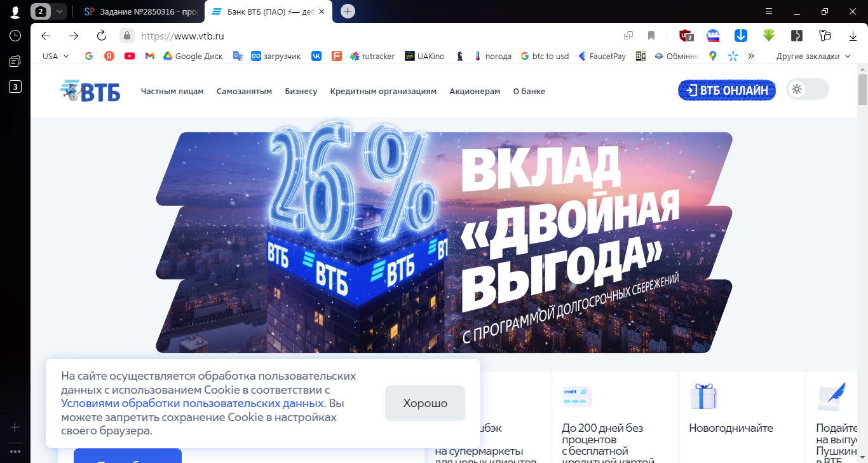868x463 pixels.
Task: Open the browser profile avatar icon
Action: click(x=15, y=11)
